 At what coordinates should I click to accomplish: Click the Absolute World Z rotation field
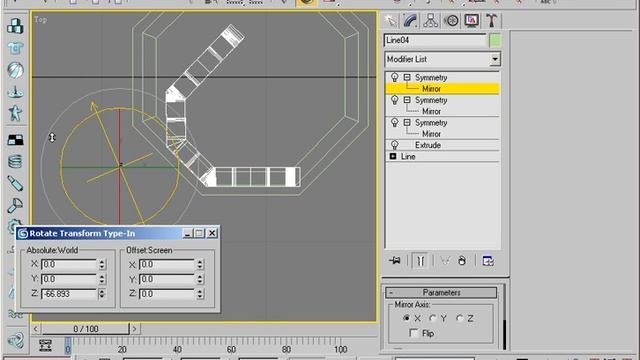click(69, 293)
